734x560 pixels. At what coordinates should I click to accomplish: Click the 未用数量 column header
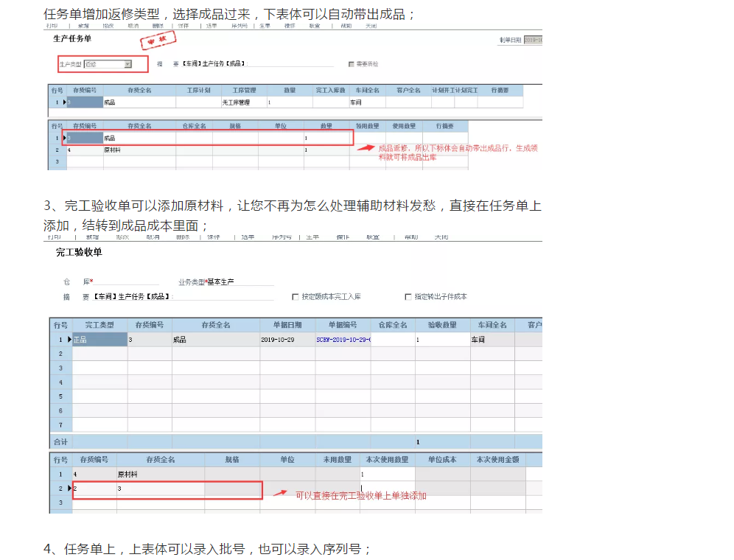click(x=338, y=460)
